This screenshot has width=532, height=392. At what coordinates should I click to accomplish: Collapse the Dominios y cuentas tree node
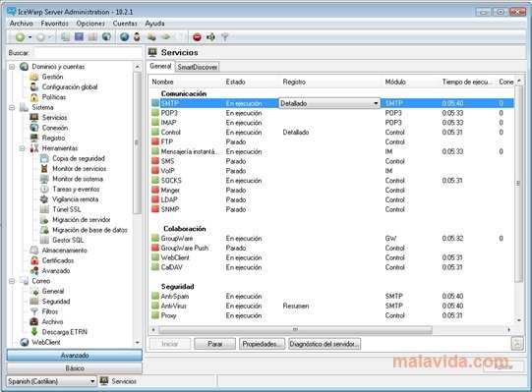coord(12,67)
